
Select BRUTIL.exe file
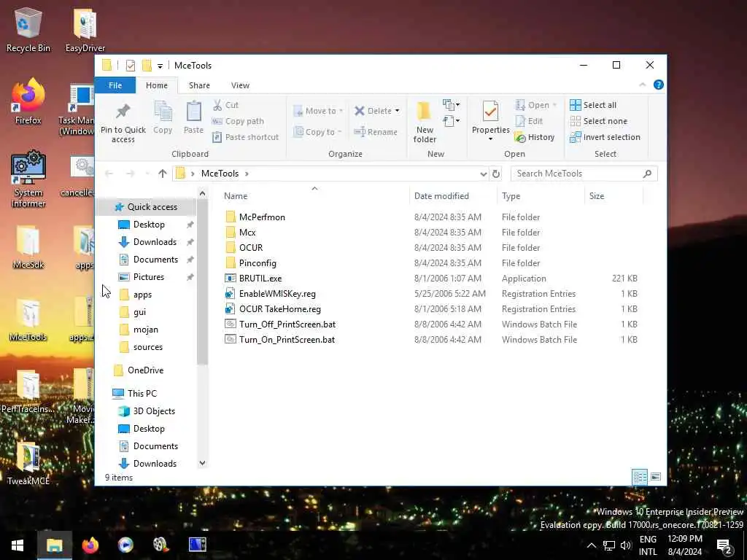pyautogui.click(x=260, y=278)
